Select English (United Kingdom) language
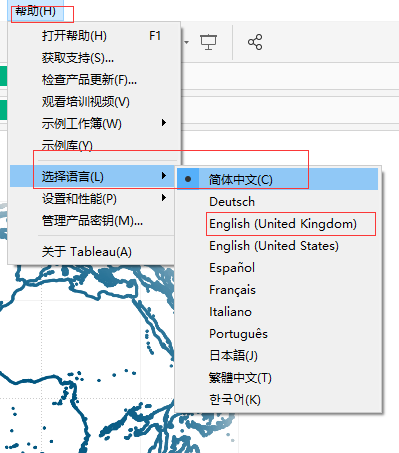 278,224
